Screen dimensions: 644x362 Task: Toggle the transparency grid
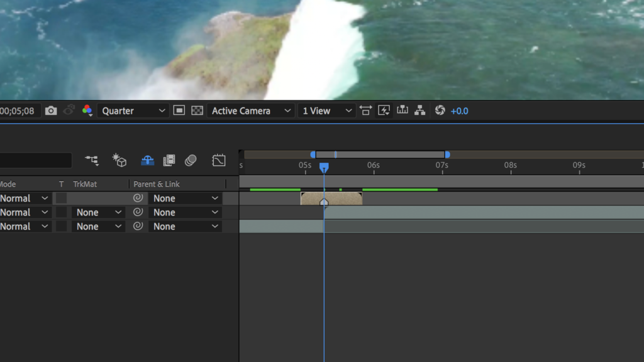tap(197, 111)
